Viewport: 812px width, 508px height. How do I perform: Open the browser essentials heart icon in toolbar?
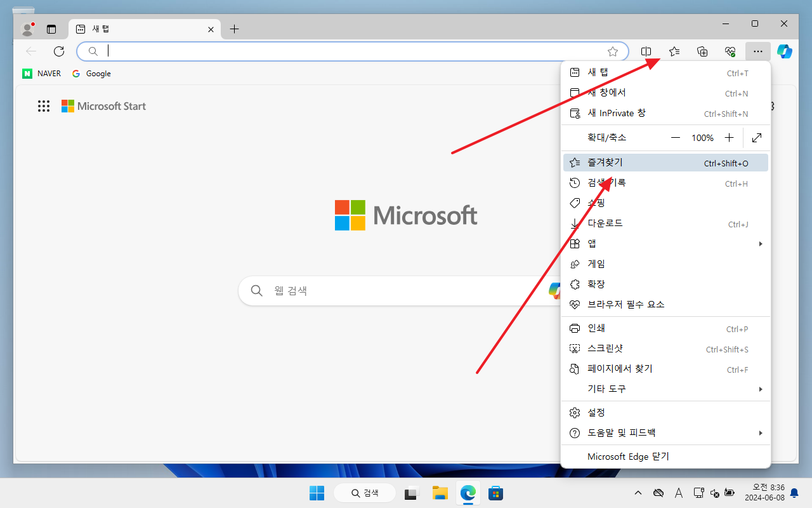point(730,51)
